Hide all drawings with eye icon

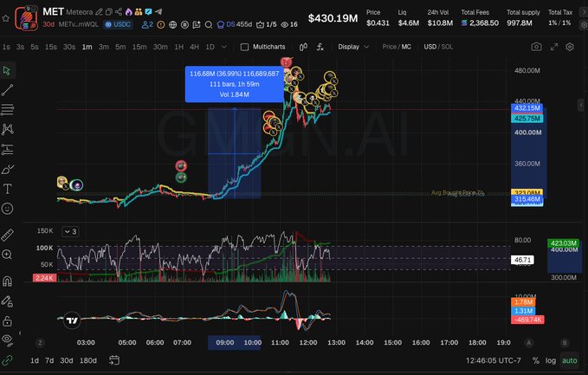coord(7,339)
